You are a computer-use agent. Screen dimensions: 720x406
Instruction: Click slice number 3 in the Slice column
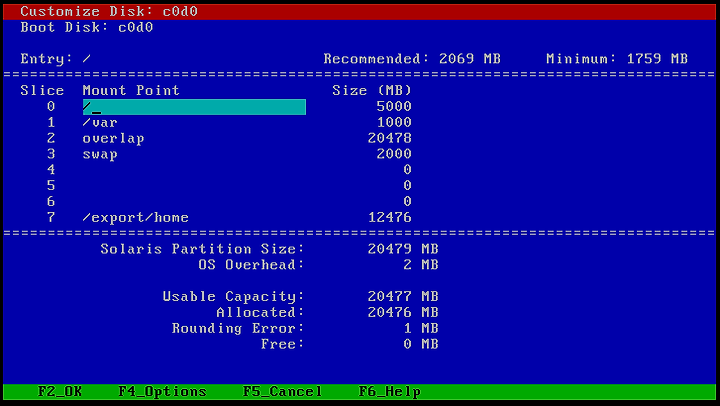[x=51, y=154]
